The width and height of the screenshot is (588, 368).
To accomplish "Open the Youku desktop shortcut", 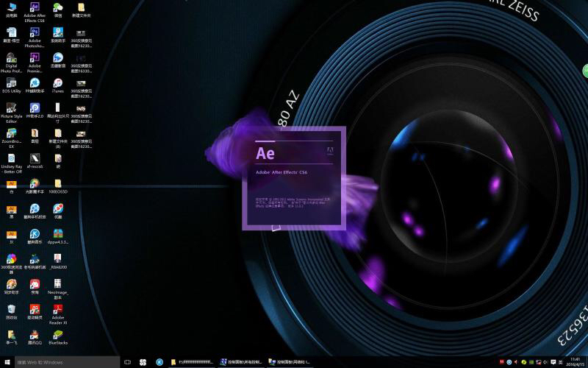I will click(58, 211).
